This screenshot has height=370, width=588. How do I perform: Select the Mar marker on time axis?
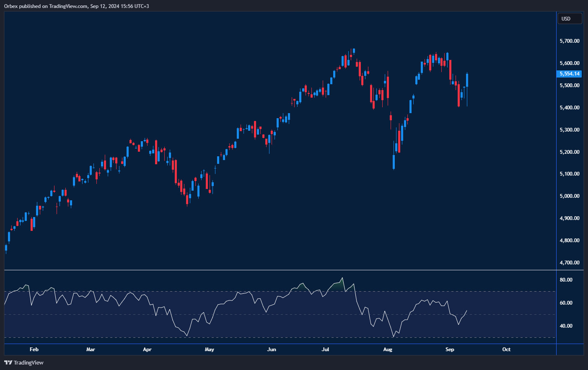91,349
